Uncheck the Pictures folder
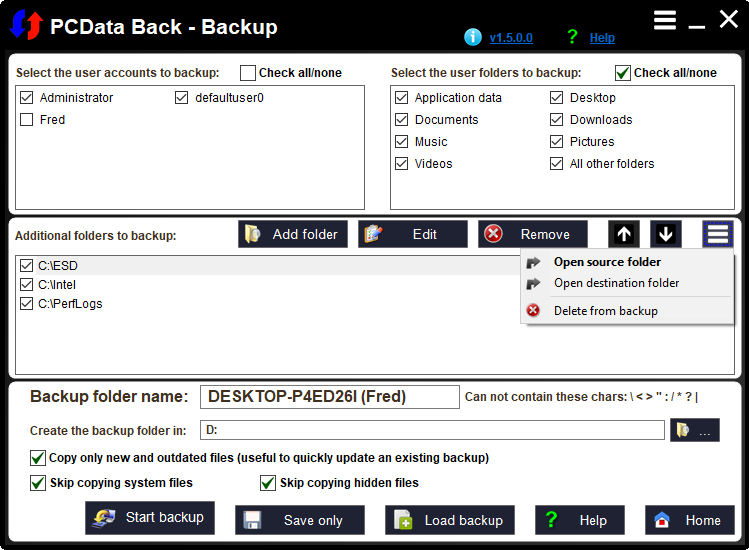 click(x=556, y=141)
